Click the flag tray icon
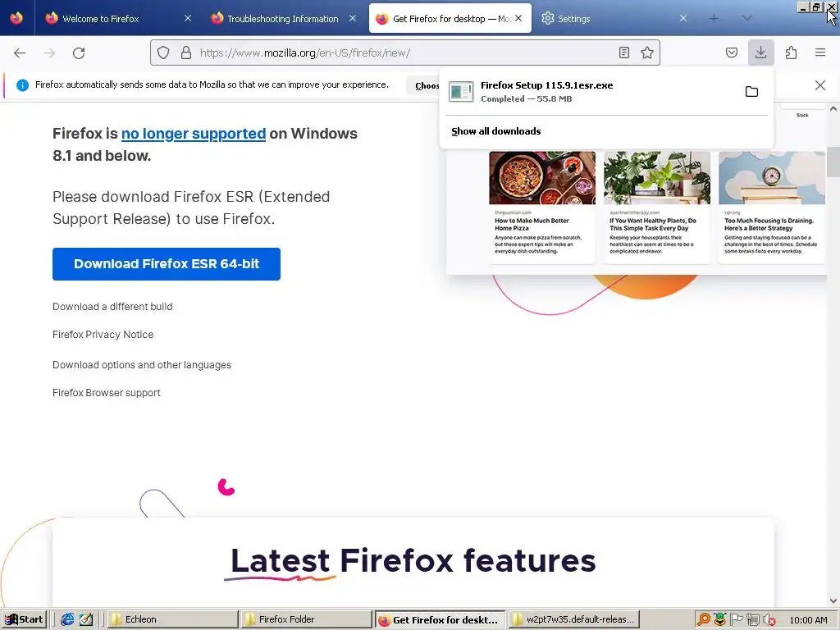Viewport: 840px width, 630px height. (x=737, y=619)
